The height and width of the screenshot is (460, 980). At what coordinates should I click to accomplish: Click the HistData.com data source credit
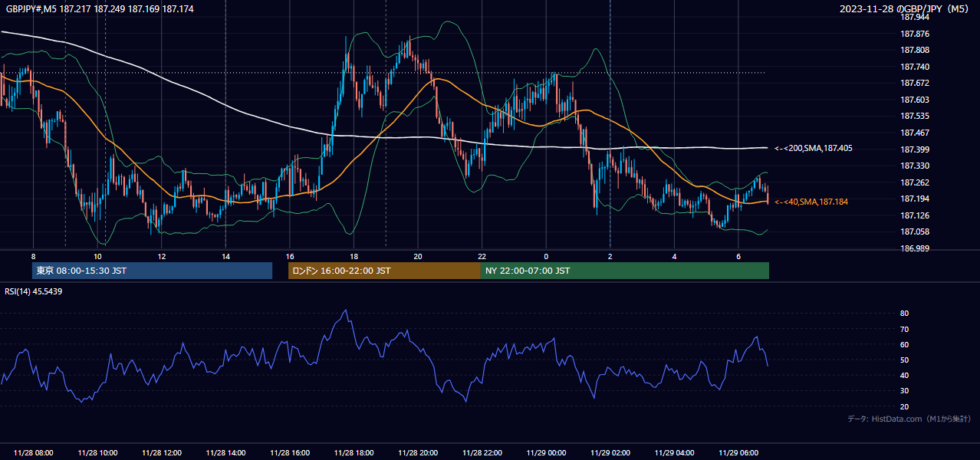pos(909,419)
